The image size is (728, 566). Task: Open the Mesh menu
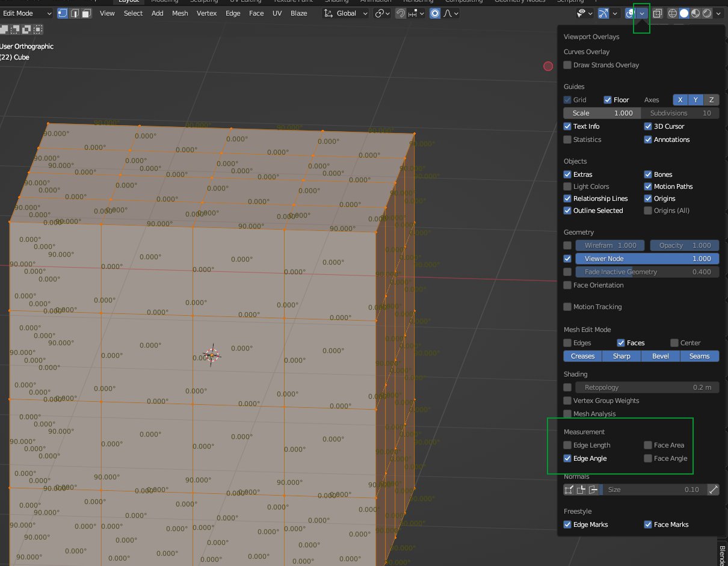coord(180,13)
